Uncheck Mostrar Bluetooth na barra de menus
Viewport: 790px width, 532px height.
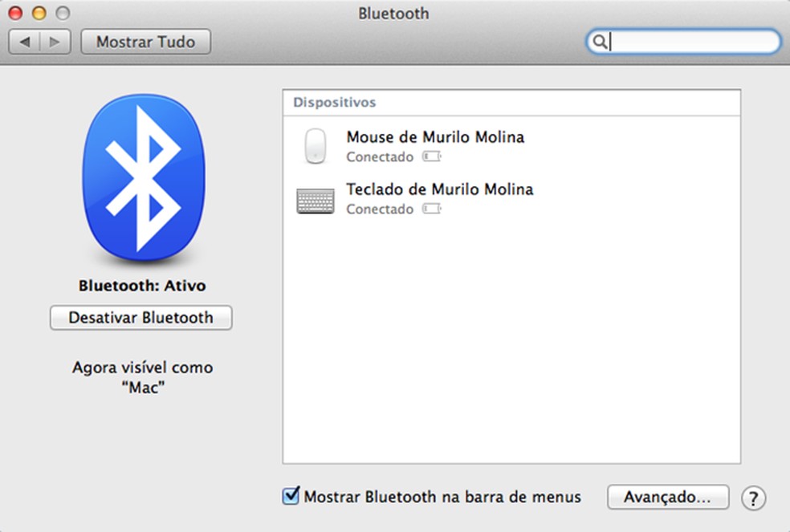point(292,497)
